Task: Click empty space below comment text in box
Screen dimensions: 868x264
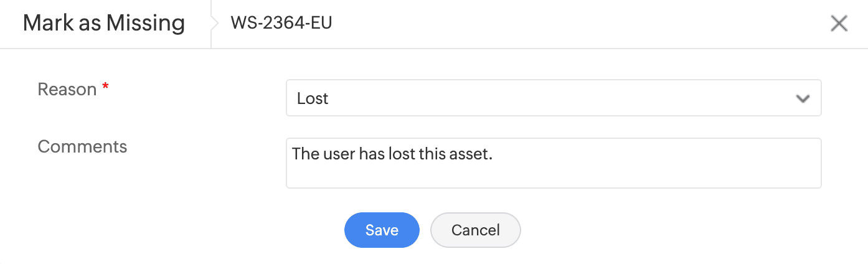Action: (553, 176)
